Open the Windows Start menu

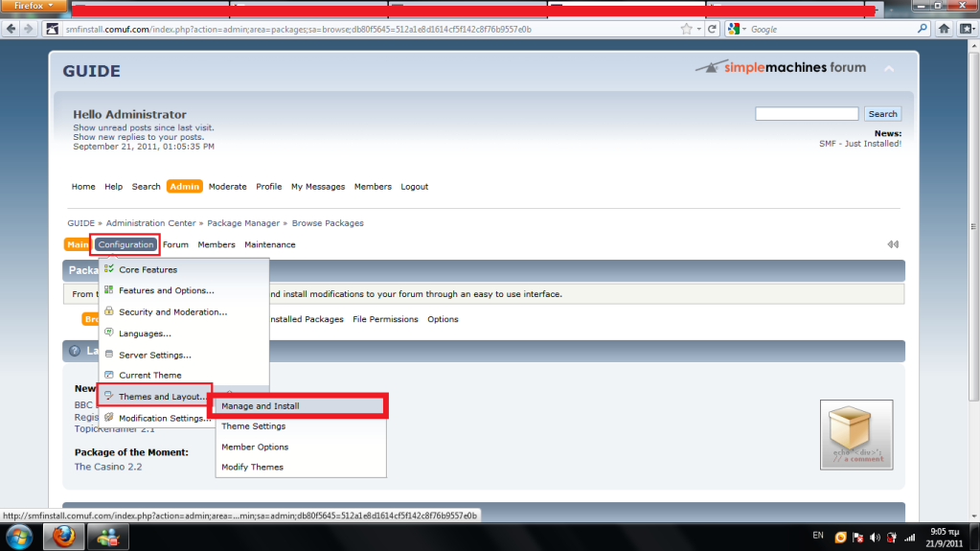[x=19, y=537]
